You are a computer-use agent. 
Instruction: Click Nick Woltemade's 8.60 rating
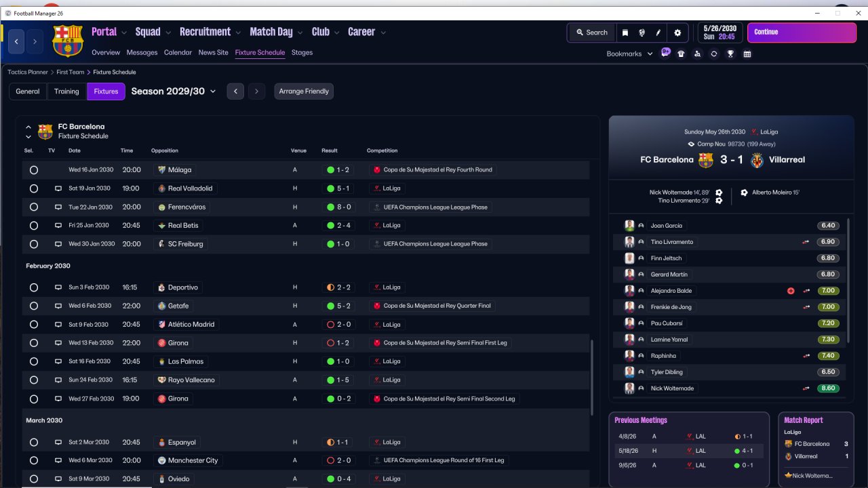[828, 388]
